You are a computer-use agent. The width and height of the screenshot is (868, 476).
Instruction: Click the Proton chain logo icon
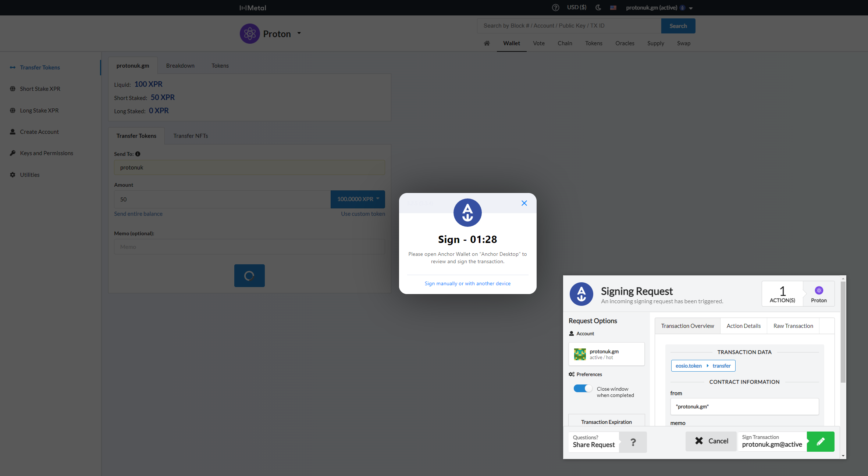[250, 34]
